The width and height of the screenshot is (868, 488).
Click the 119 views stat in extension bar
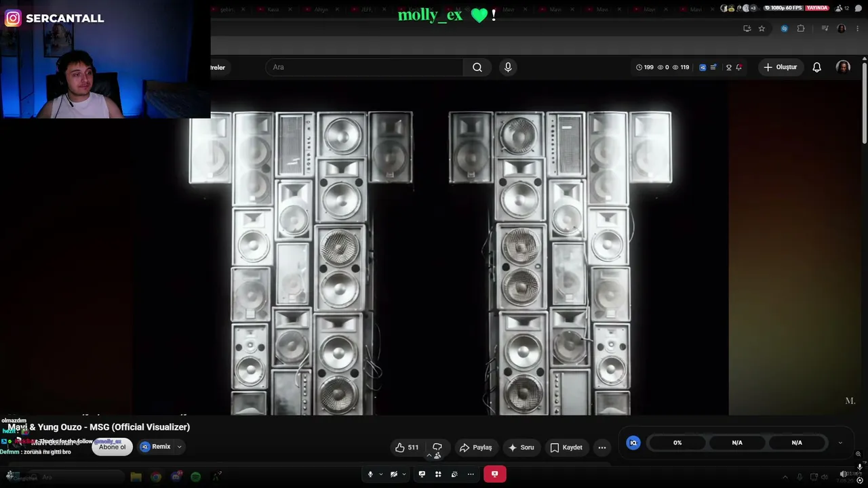tap(680, 67)
